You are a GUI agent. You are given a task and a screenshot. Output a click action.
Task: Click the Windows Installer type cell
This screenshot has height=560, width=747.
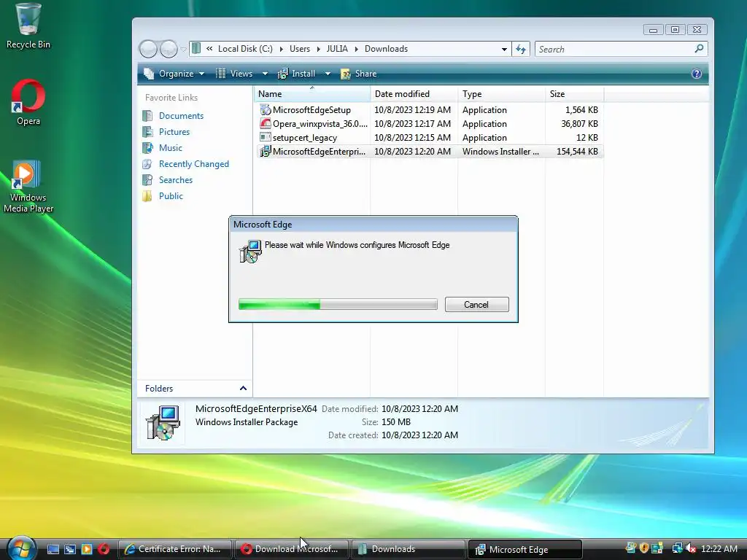pyautogui.click(x=500, y=152)
